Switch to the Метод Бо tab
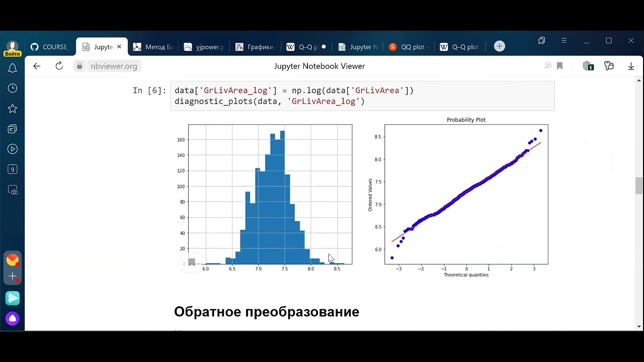Viewport: 644px width, 362px height. click(153, 47)
